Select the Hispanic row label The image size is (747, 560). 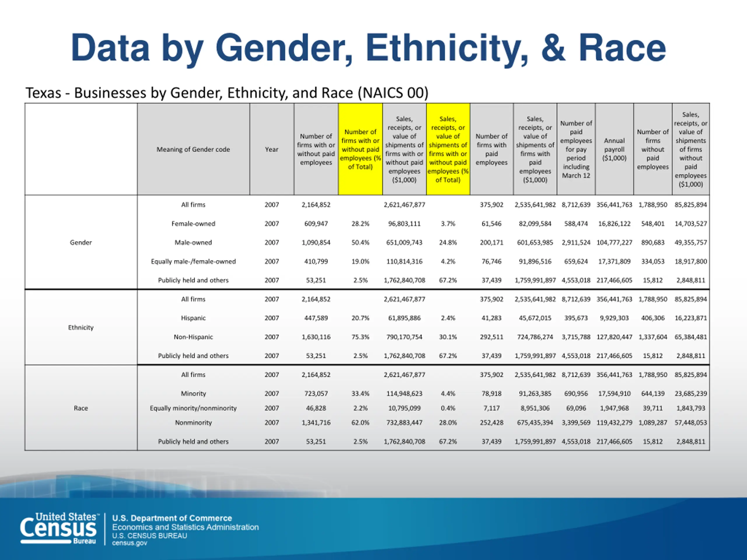point(193,318)
